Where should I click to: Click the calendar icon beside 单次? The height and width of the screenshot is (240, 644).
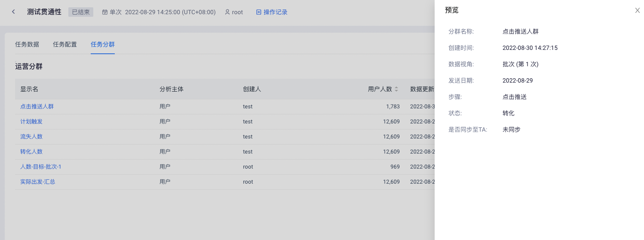tap(105, 12)
